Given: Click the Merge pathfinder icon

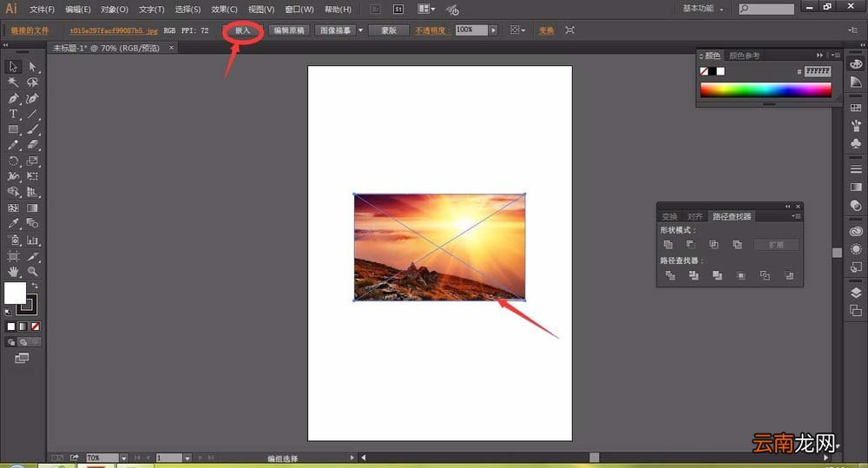Looking at the screenshot, I should pos(718,275).
